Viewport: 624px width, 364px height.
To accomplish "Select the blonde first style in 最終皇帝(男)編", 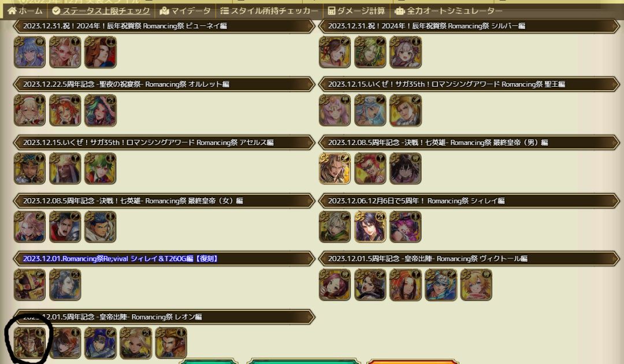I will coord(335,168).
